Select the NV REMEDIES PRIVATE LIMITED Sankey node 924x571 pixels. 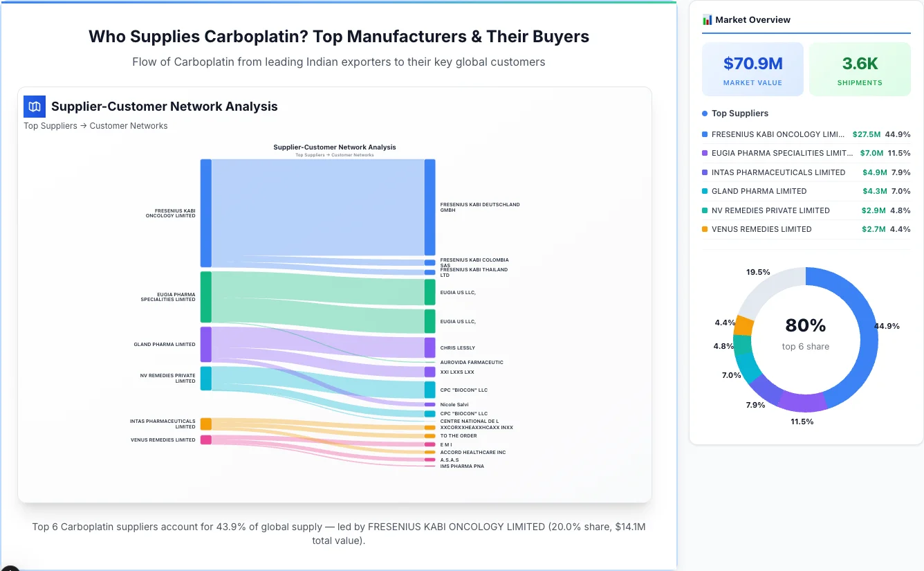(205, 378)
